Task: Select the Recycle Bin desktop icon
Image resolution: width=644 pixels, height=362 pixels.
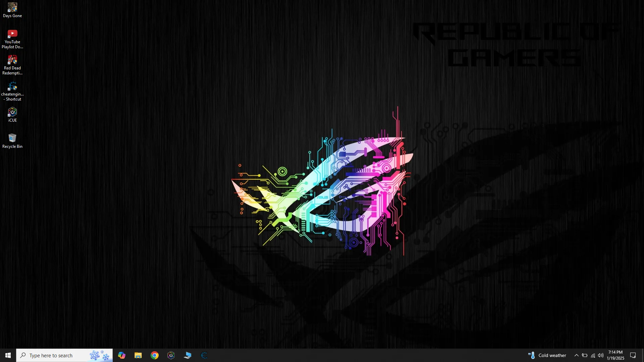Action: point(12,141)
